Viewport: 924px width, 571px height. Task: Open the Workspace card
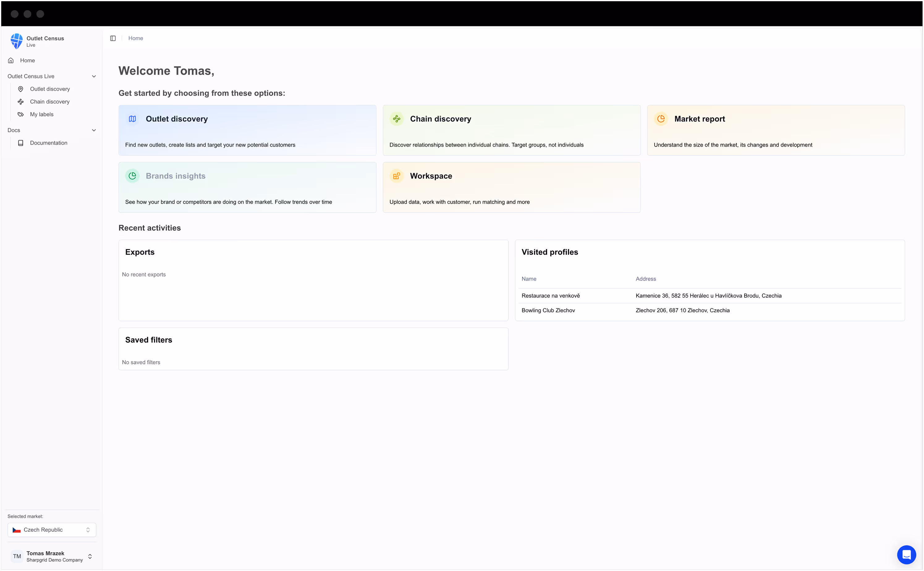(511, 187)
